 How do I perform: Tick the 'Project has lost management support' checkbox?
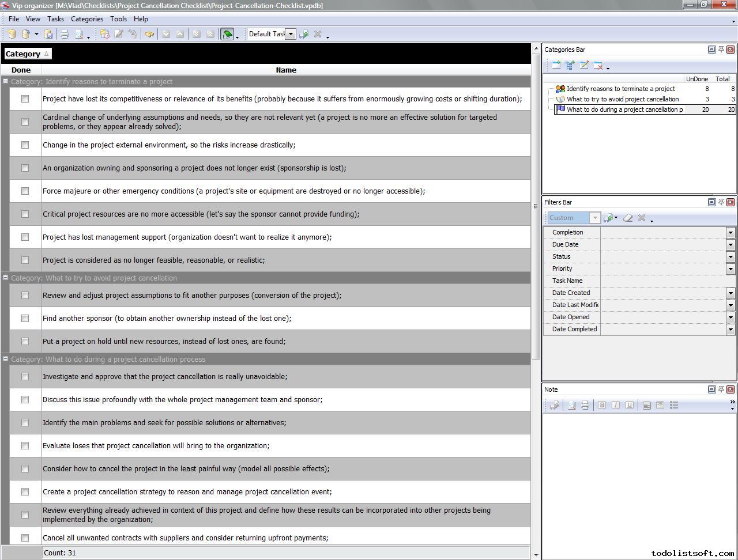point(25,237)
